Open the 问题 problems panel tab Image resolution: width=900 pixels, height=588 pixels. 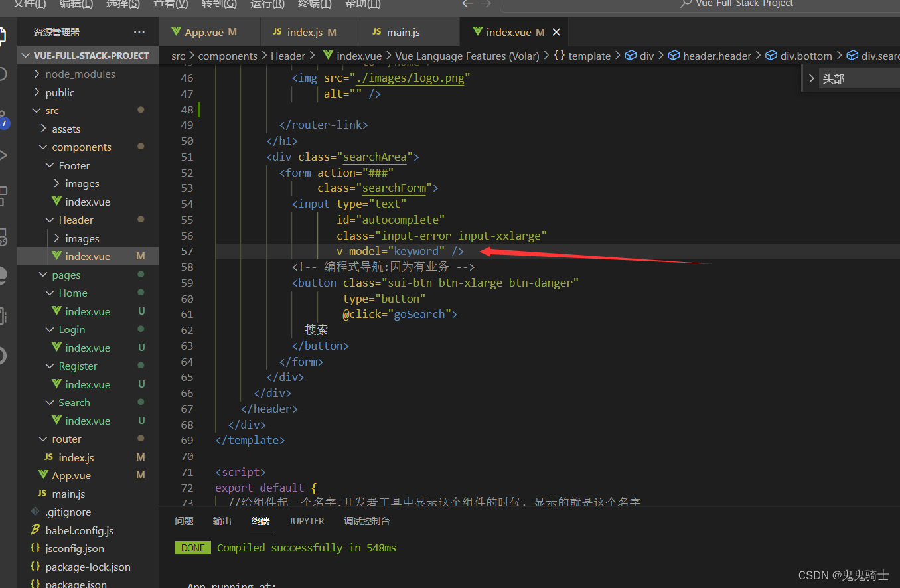coord(184,521)
